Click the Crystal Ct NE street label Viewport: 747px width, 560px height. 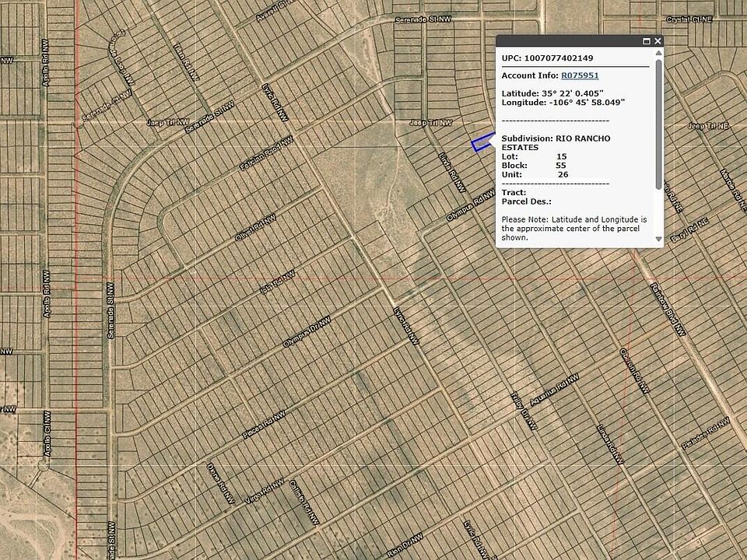tap(689, 19)
